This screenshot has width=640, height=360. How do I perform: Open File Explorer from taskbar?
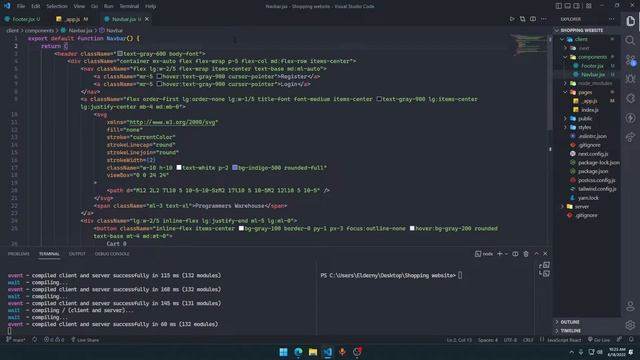click(x=313, y=352)
